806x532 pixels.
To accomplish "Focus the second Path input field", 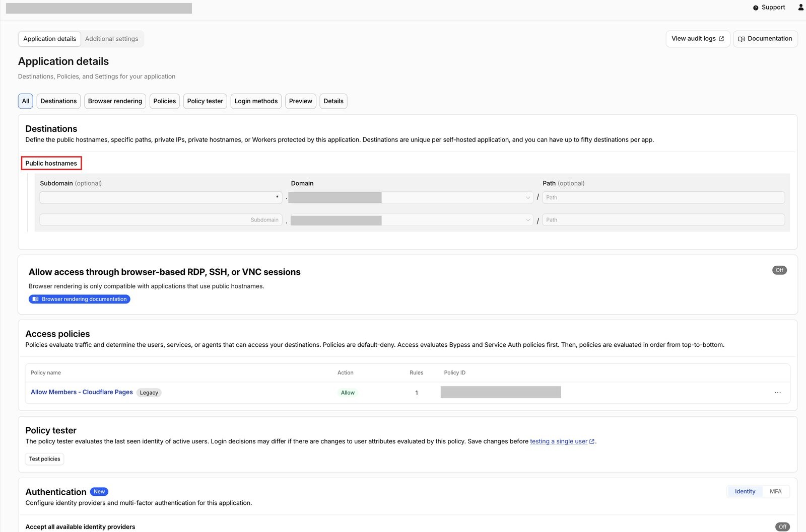I will pos(663,220).
